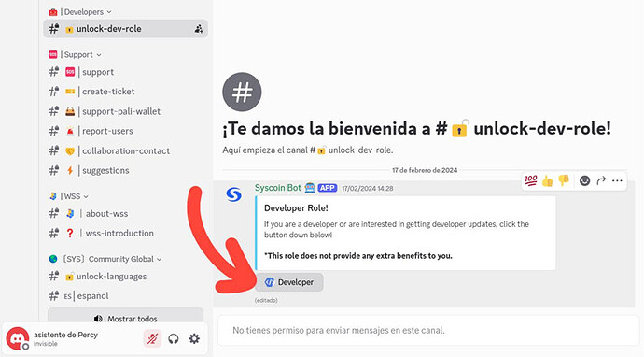Click the Mostrar todos button

(126, 319)
